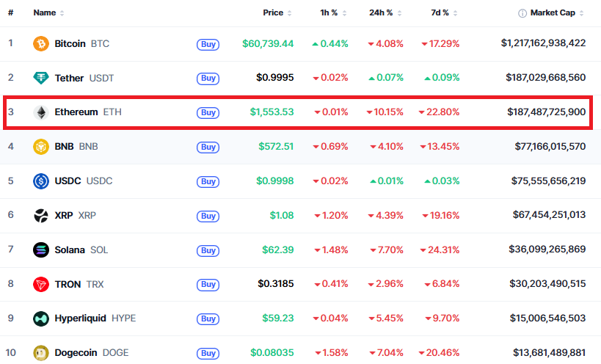Screen dimensions: 601x364
Task: Click Tether price $0.9995
Action: (x=275, y=78)
